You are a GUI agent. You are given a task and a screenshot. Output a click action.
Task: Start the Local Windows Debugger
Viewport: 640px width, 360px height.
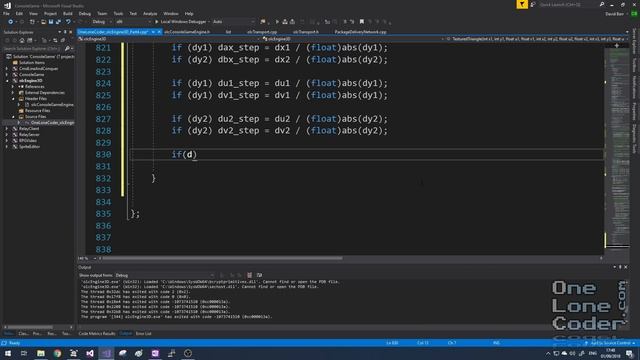[x=181, y=22]
